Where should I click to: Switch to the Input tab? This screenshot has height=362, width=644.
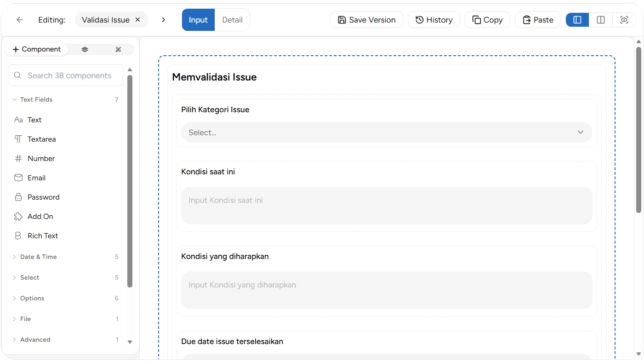point(198,20)
